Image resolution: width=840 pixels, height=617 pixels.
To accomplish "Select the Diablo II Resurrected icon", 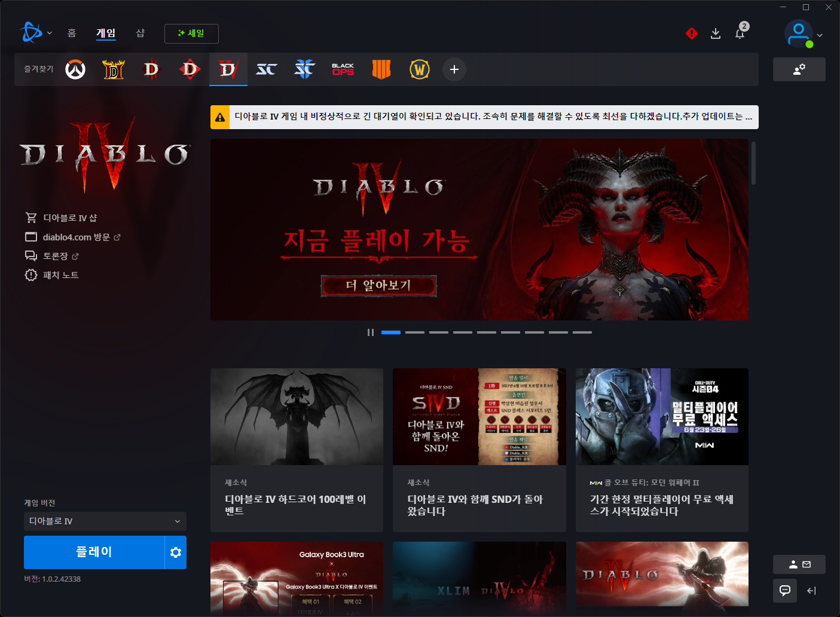I will pos(114,69).
